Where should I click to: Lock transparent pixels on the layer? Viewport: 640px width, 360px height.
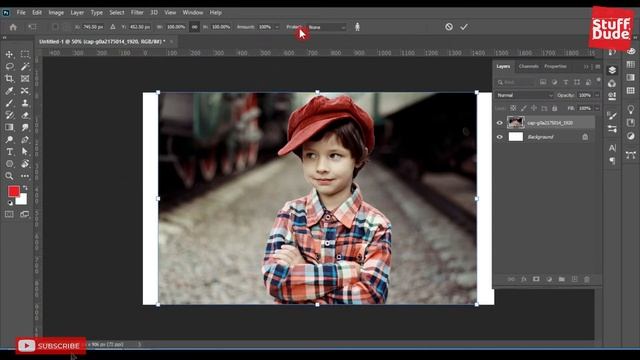(513, 108)
